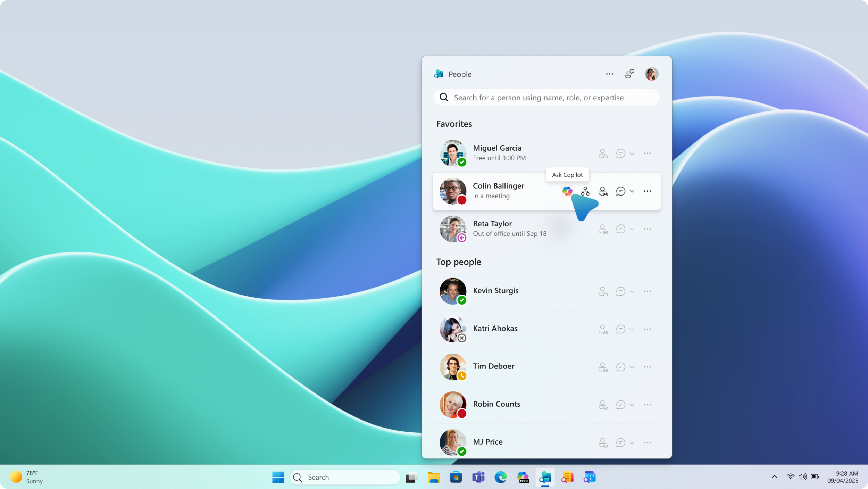The image size is (868, 489).
Task: Start a chat with Kevin Sturgis
Action: click(620, 291)
